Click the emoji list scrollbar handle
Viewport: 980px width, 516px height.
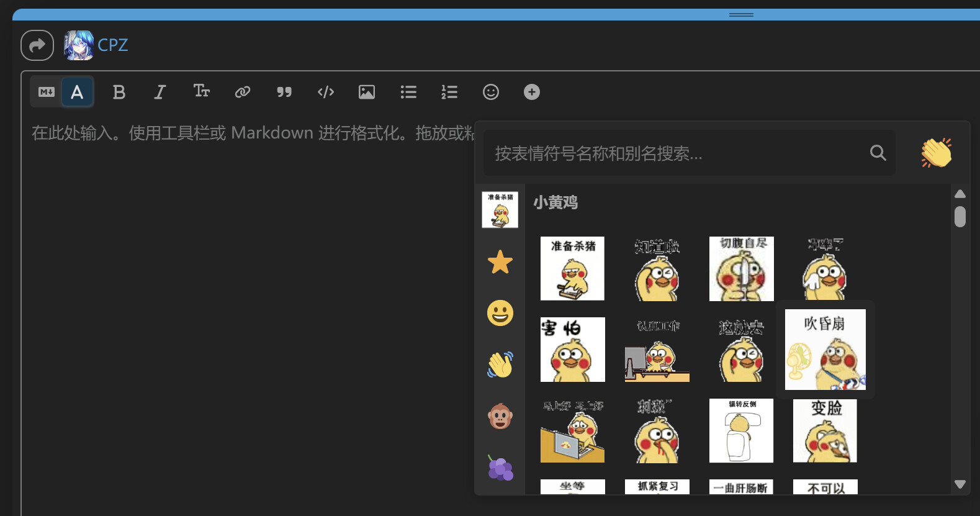(960, 217)
